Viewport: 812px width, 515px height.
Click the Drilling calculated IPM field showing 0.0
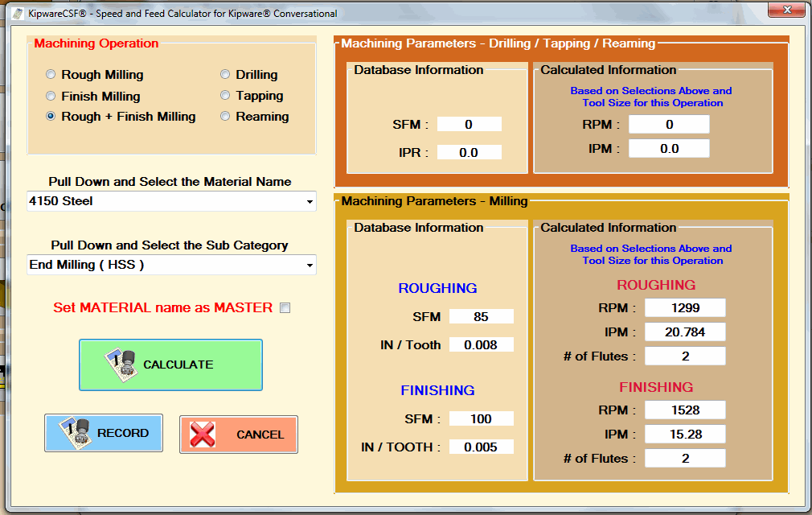[669, 149]
